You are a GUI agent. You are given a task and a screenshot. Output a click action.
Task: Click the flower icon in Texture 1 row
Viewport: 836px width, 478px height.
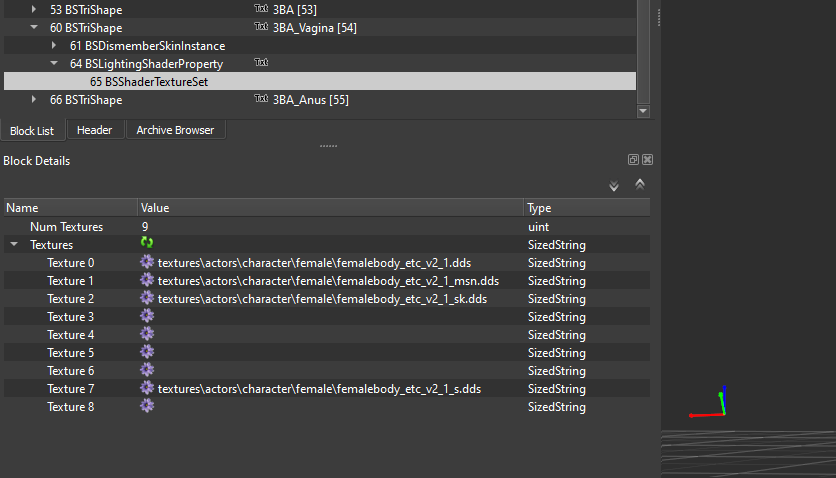[x=147, y=280]
